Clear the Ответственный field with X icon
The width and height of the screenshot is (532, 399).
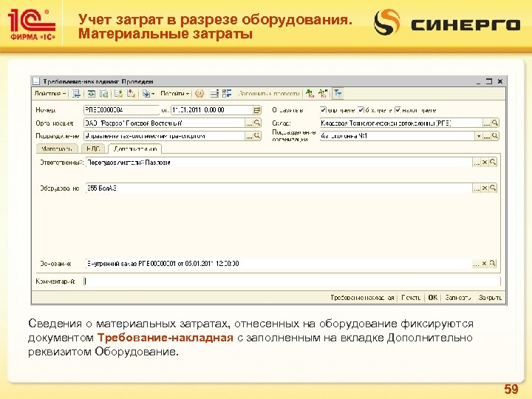tap(485, 162)
